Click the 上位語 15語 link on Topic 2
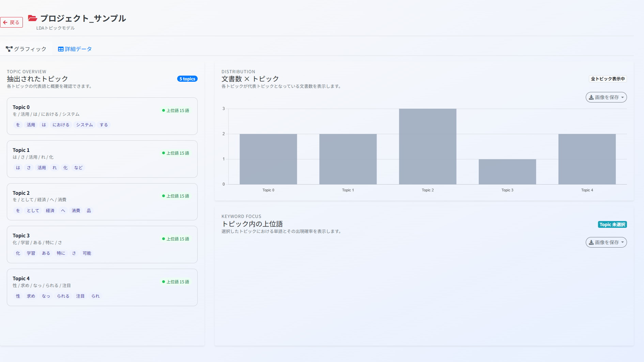Viewport: 644px width, 362px height. point(178,196)
